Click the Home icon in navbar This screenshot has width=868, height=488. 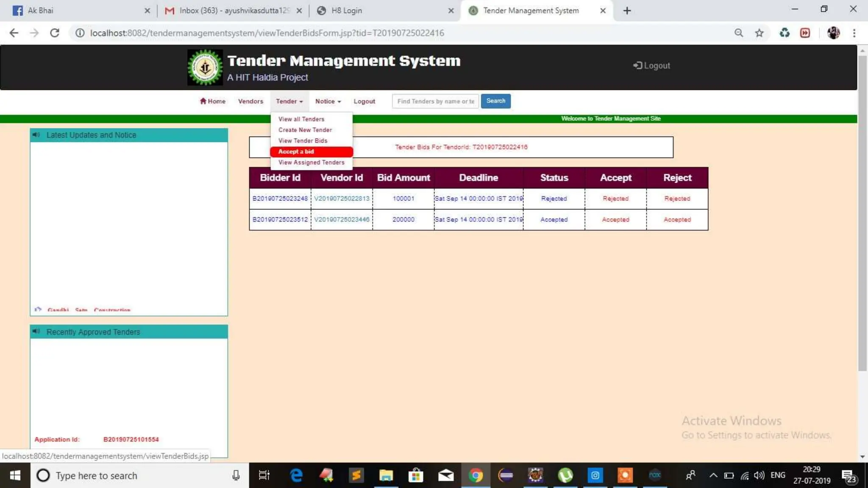(x=203, y=101)
